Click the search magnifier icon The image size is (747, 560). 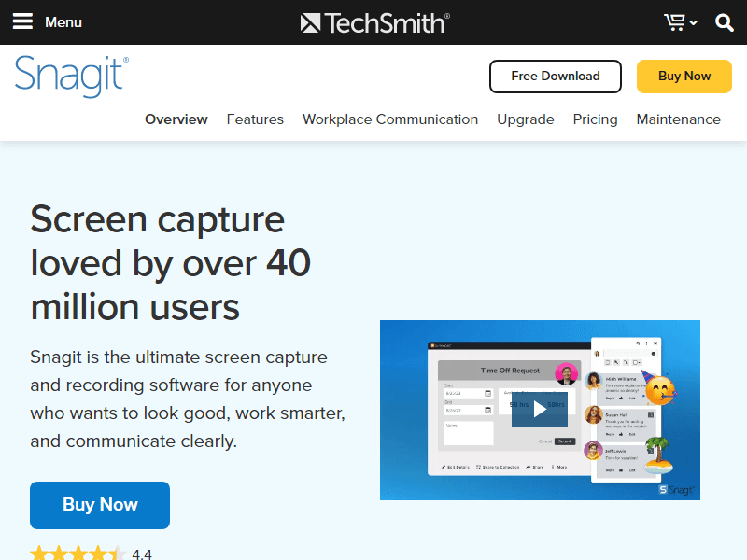(x=725, y=22)
